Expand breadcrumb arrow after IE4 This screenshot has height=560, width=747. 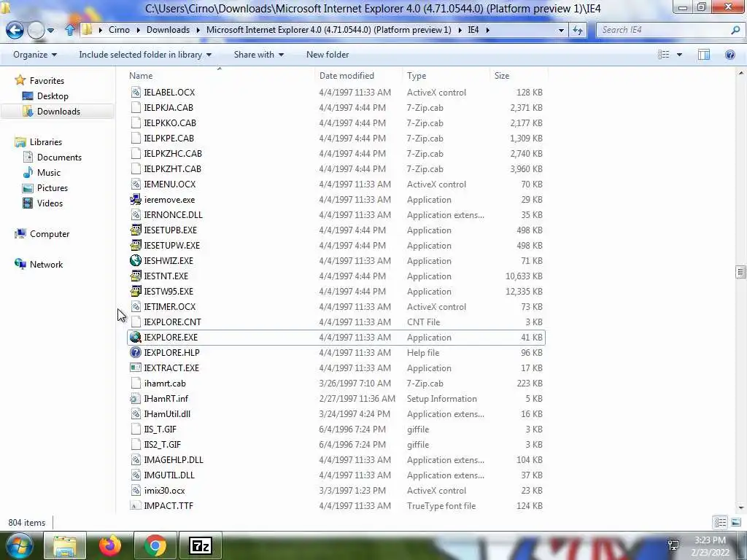click(487, 30)
